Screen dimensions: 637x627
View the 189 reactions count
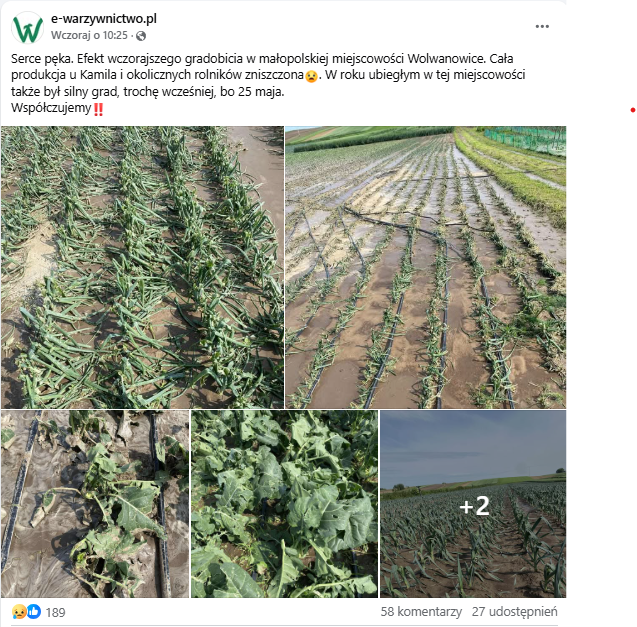pos(55,612)
